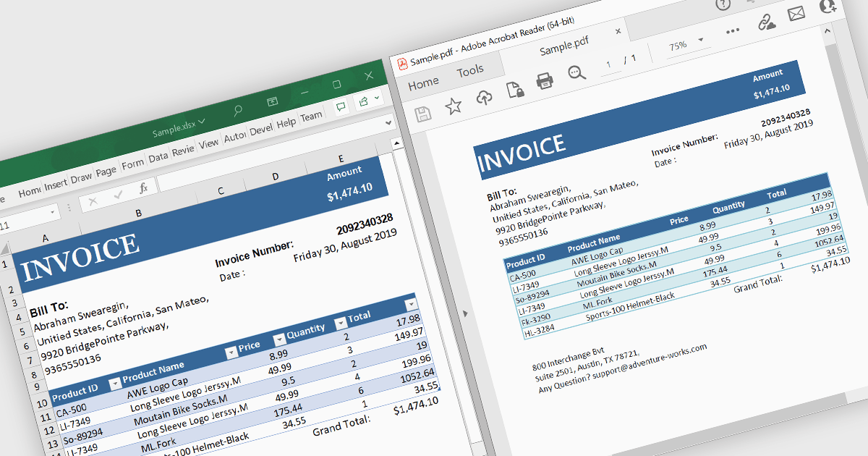The image size is (868, 456).
Task: Open the View ribbon tab in Excel
Action: coord(208,143)
